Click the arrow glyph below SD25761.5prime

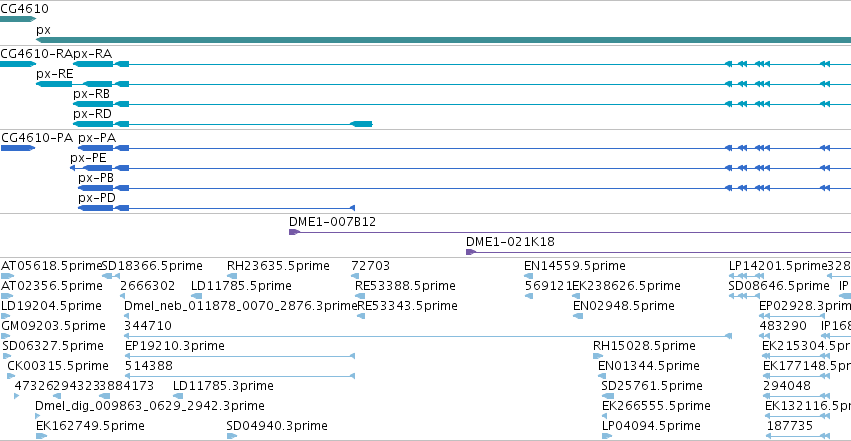(607, 397)
